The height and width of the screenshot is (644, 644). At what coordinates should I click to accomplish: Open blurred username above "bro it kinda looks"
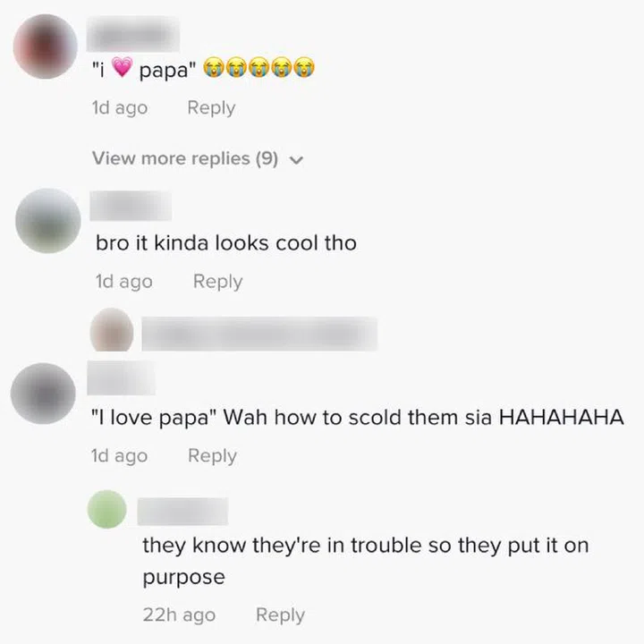tap(131, 206)
